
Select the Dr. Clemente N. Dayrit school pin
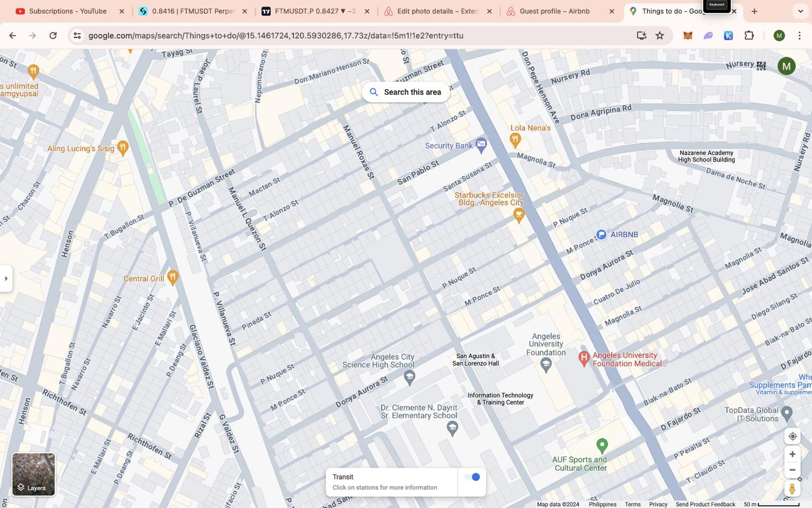click(x=452, y=429)
